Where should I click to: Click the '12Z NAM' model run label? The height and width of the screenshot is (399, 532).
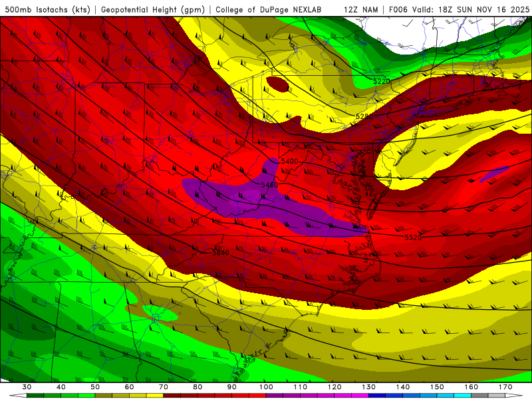[x=361, y=9]
